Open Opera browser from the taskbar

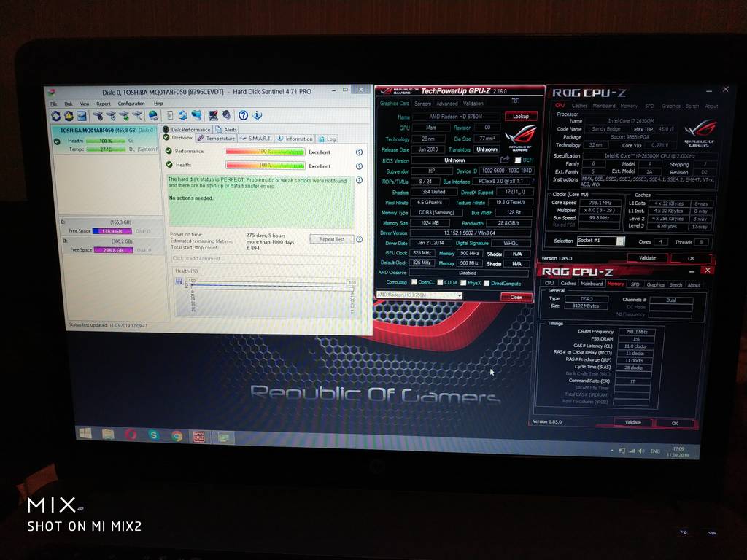point(131,435)
